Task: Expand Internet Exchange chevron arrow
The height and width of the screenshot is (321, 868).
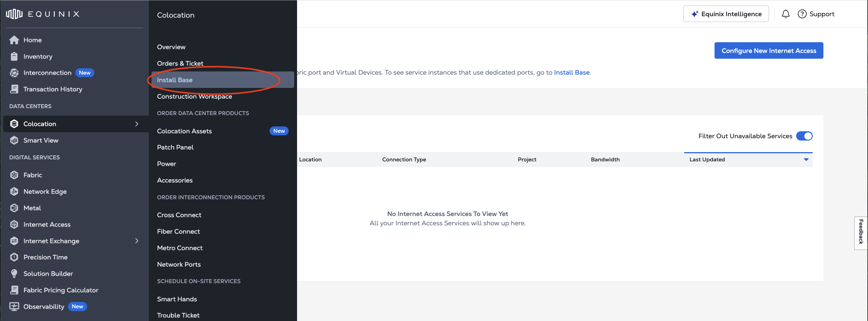Action: (136, 241)
